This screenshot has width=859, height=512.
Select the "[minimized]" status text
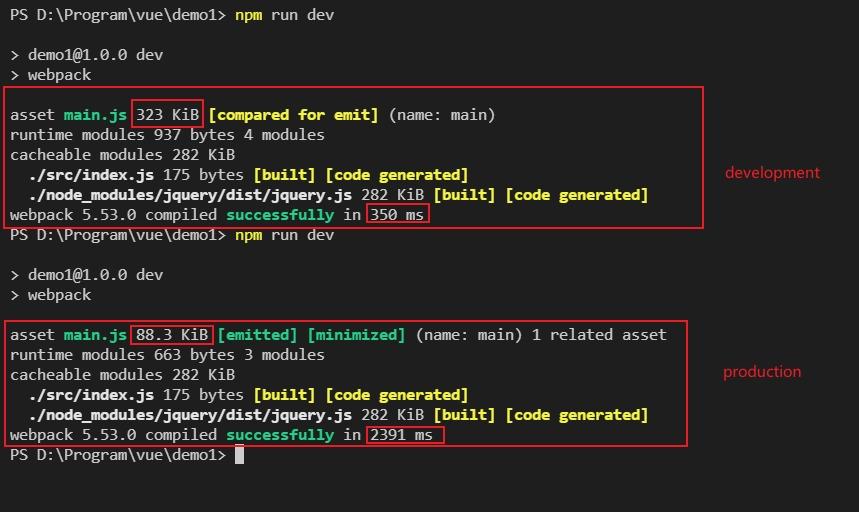[x=356, y=335]
